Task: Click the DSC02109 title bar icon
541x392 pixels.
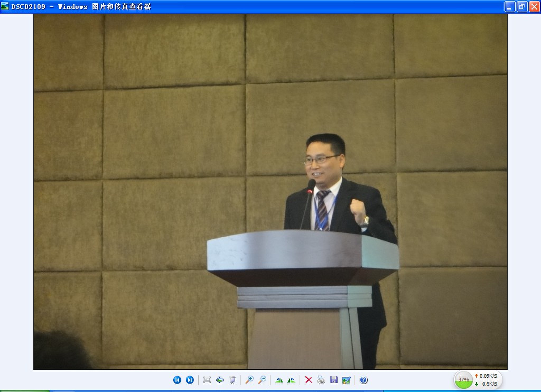Action: 5,6
